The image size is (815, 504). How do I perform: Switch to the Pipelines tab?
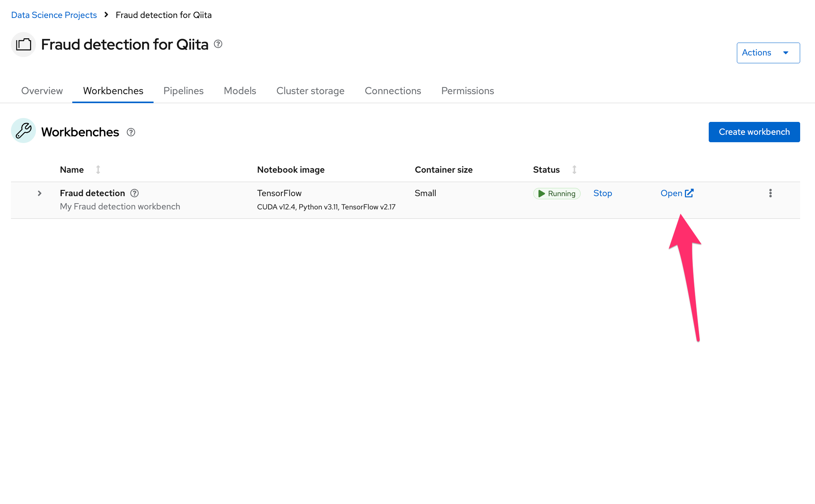point(183,91)
